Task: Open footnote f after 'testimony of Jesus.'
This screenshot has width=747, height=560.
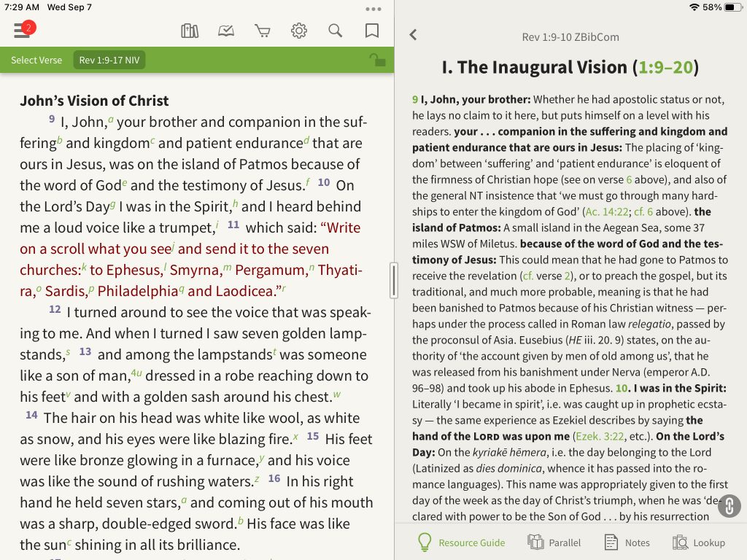Action: click(x=308, y=182)
